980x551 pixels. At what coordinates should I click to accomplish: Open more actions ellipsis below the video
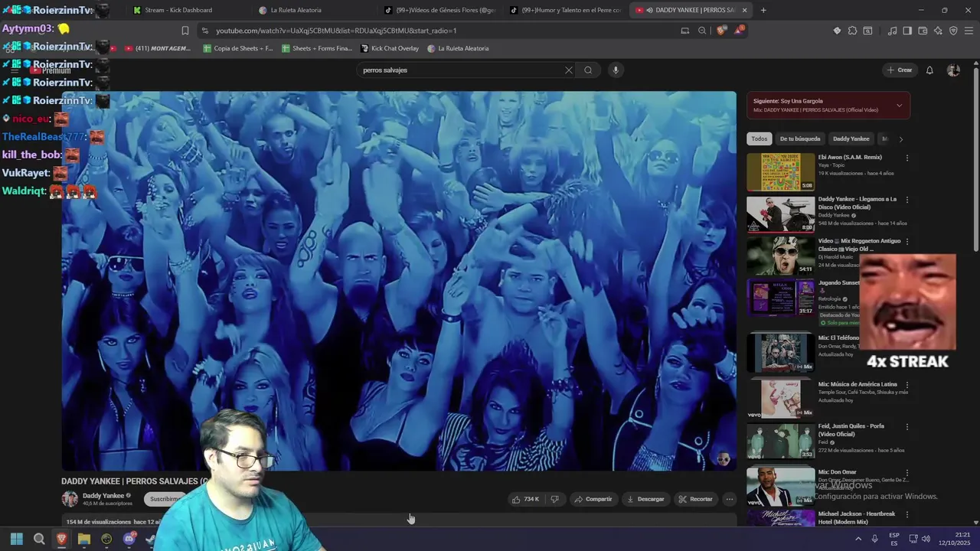(729, 499)
